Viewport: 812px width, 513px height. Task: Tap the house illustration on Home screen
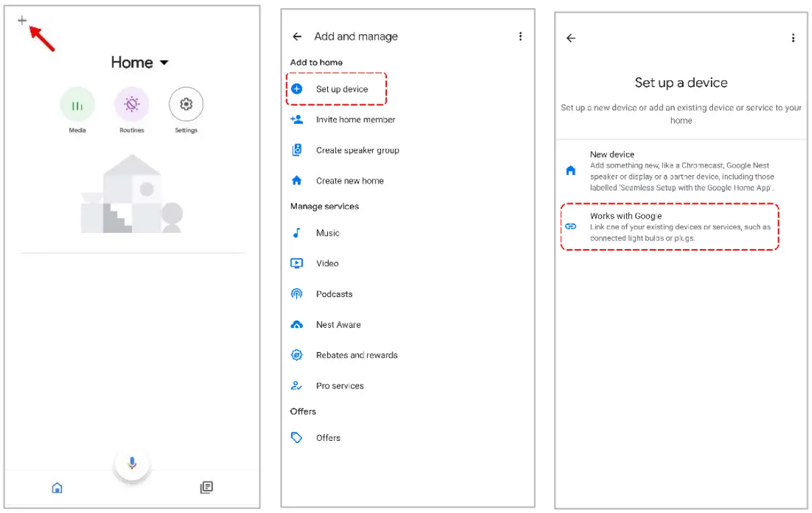point(132,193)
